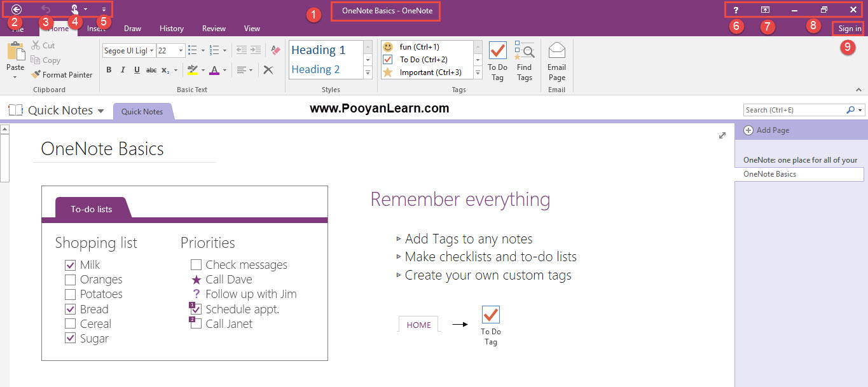The image size is (868, 387).
Task: Open the font size 22 dropdown
Action: (x=181, y=50)
